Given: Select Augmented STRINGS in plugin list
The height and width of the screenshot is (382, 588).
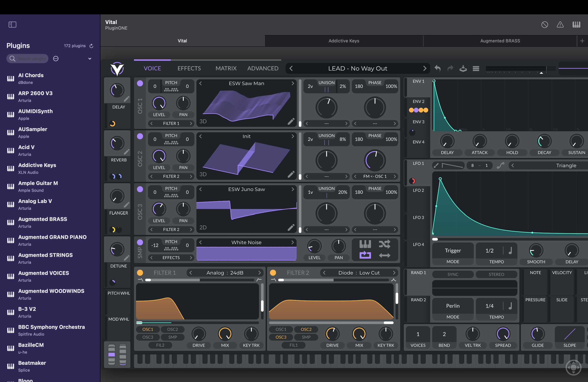Looking at the screenshot, I should (x=45, y=258).
